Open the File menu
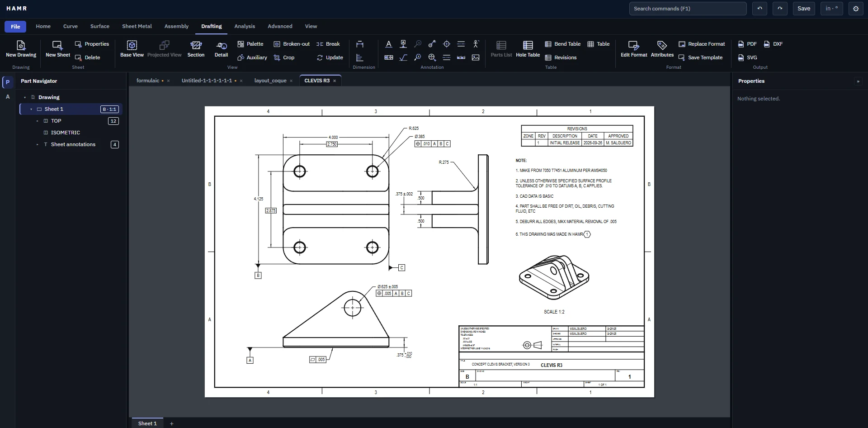The height and width of the screenshot is (428, 868). tap(15, 27)
